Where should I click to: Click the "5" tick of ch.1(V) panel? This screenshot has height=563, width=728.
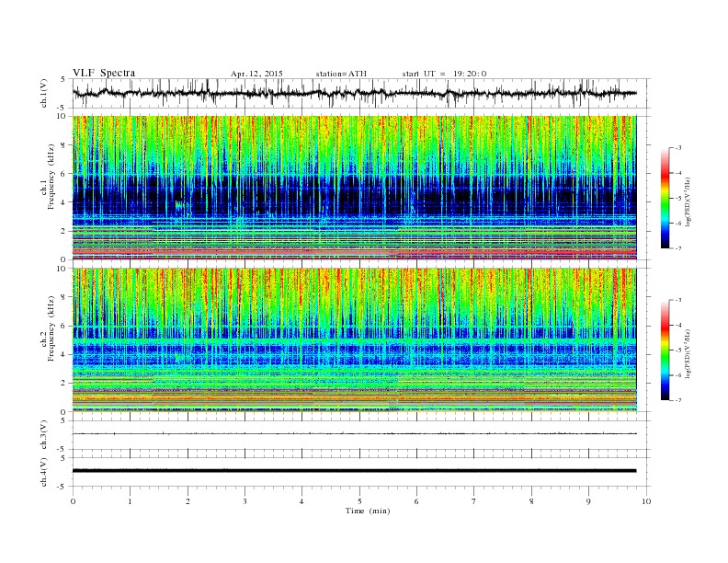coord(63,79)
